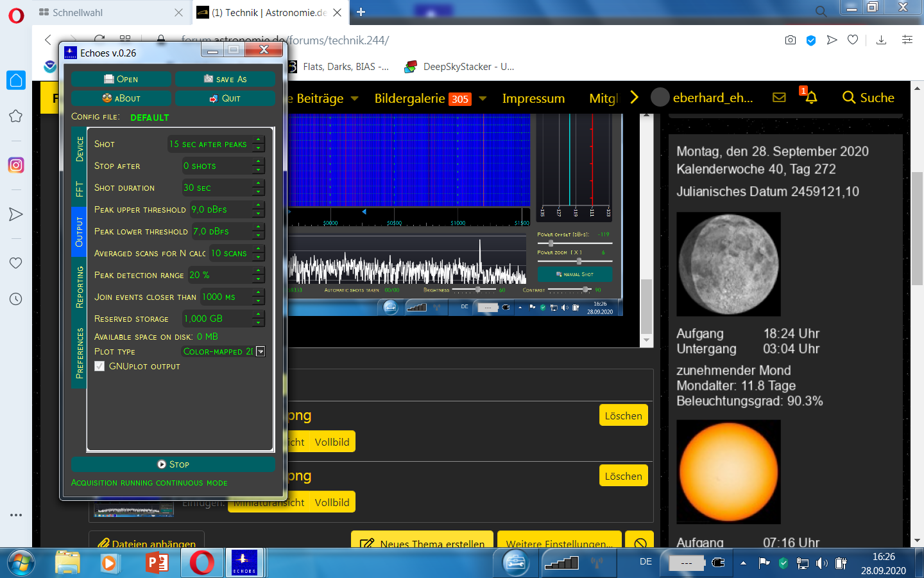
Task: Switch to the Device tab
Action: (79, 149)
